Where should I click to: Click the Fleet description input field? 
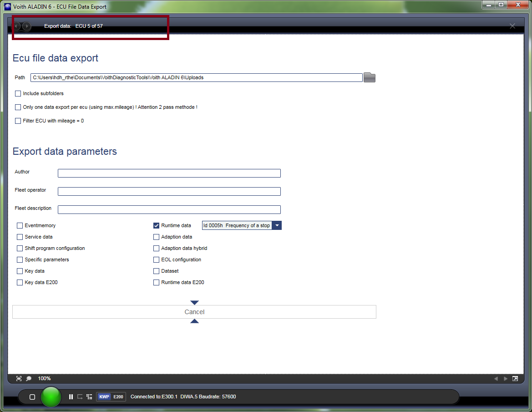[169, 209]
